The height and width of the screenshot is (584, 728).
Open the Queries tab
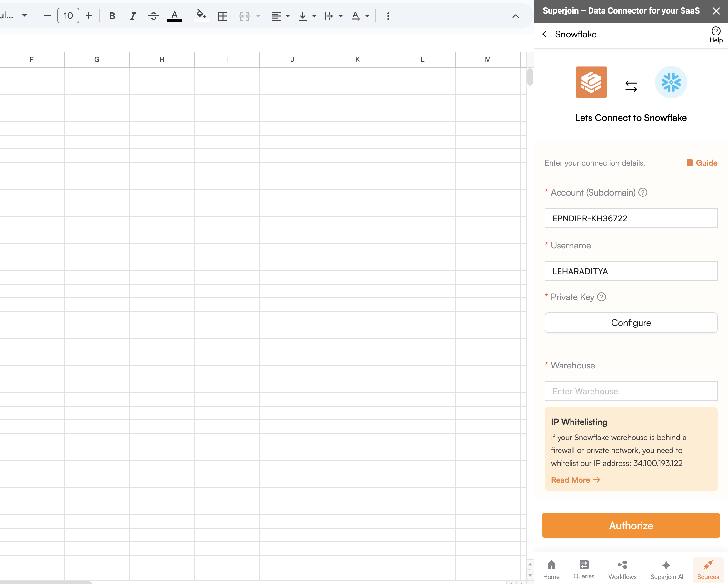tap(583, 569)
